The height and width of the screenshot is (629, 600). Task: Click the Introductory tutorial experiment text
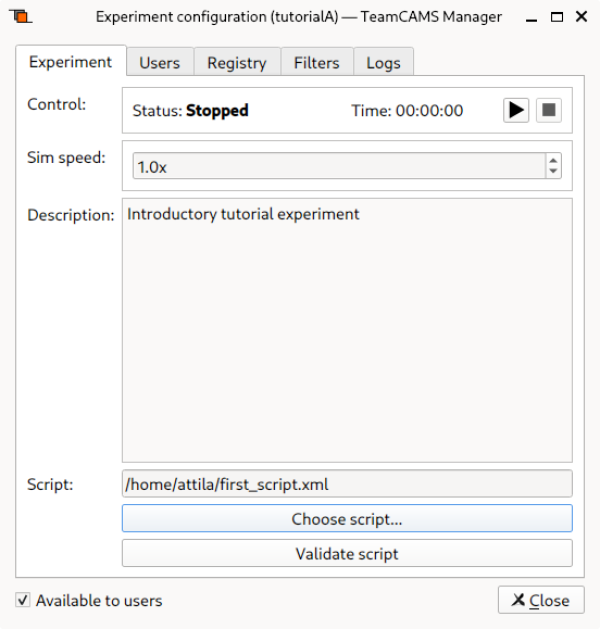(243, 214)
